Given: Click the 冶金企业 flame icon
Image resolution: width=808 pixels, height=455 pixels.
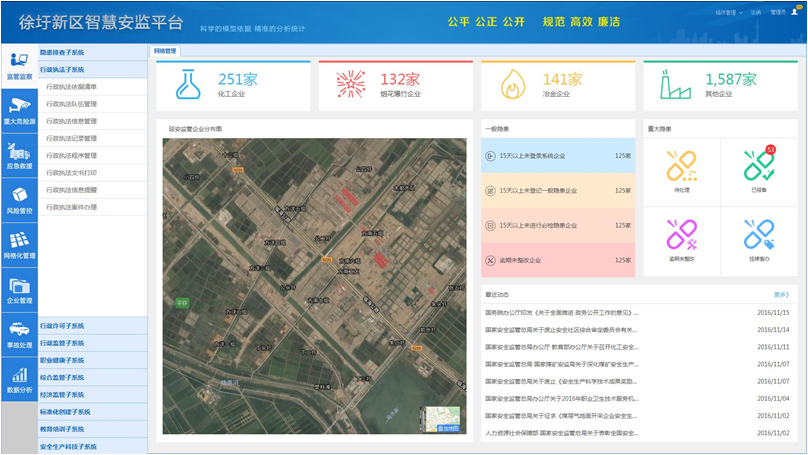Looking at the screenshot, I should coord(513,85).
